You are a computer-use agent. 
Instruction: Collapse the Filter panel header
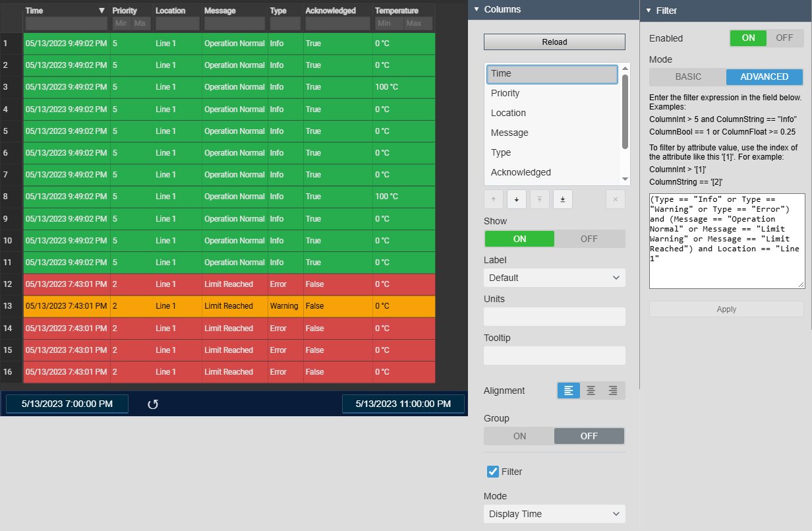click(726, 11)
